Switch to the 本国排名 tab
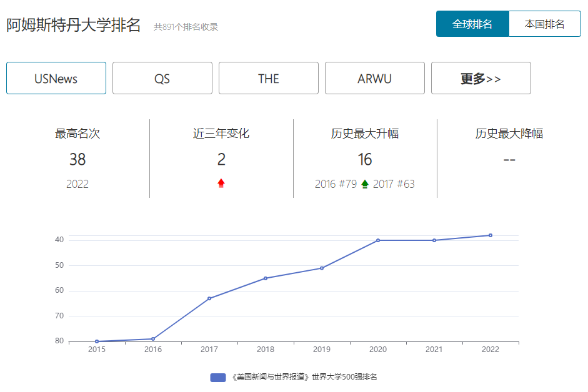 tap(545, 23)
